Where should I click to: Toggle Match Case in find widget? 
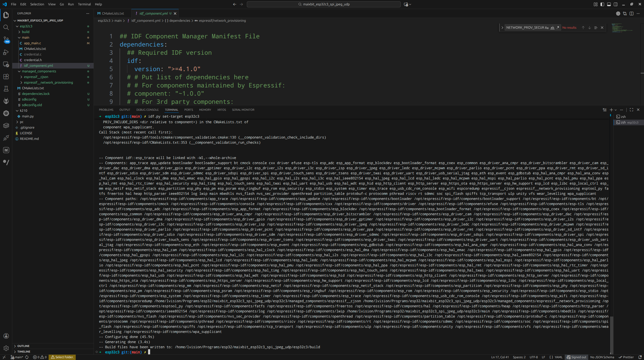tap(547, 28)
